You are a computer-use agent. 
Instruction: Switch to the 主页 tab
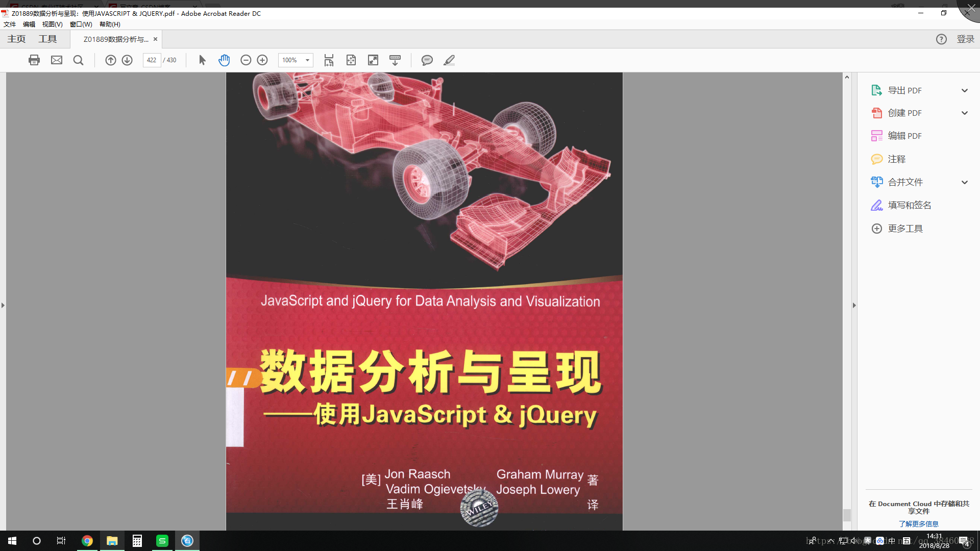(x=16, y=38)
